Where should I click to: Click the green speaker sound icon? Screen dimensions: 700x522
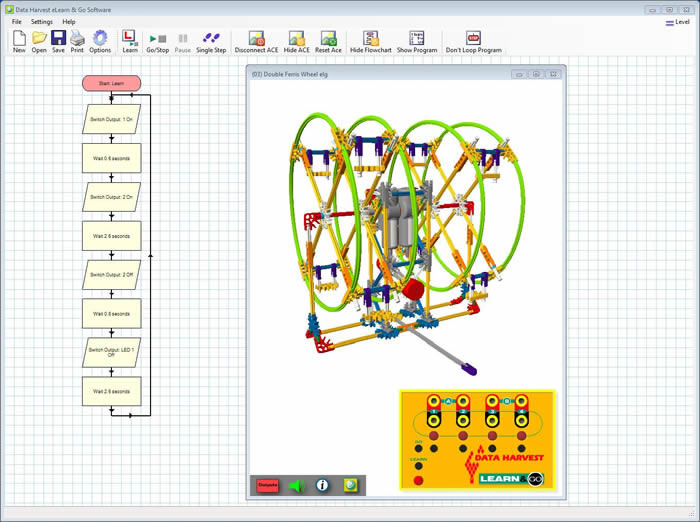[x=295, y=485]
